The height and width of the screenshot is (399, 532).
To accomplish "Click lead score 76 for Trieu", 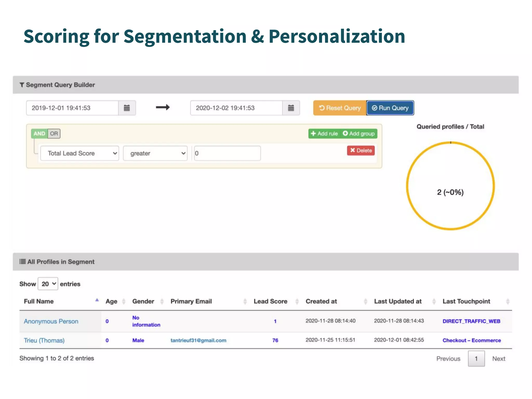I will tap(275, 340).
